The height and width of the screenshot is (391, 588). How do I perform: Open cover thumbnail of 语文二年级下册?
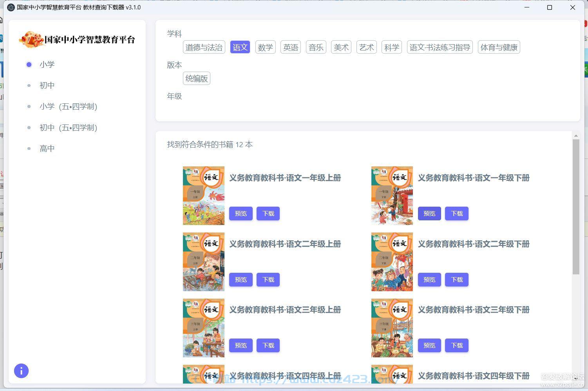pos(392,262)
